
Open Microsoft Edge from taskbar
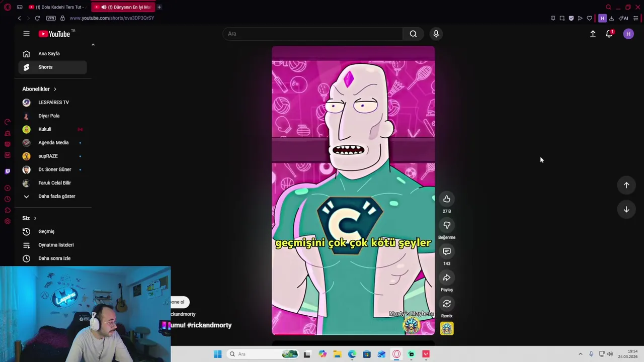pyautogui.click(x=352, y=354)
